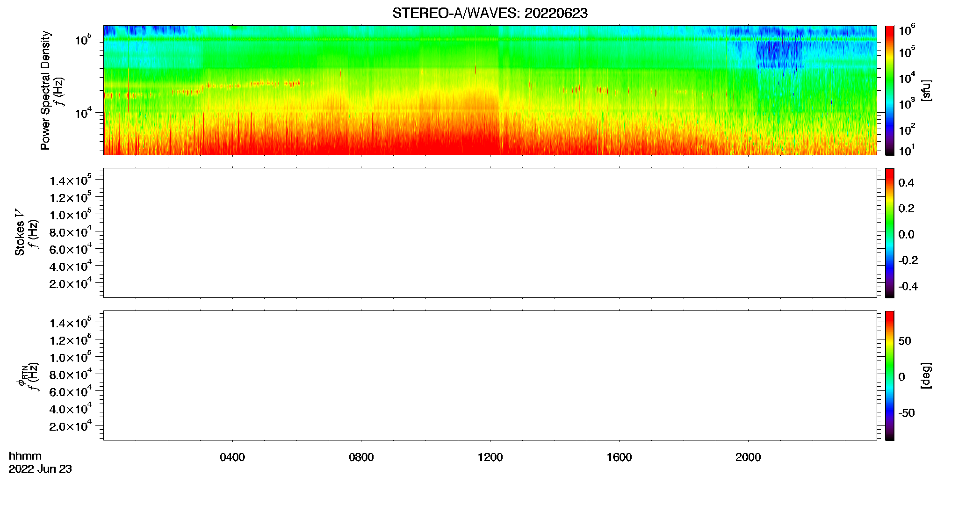Click the Power Spectral Density axis label

pyautogui.click(x=45, y=90)
